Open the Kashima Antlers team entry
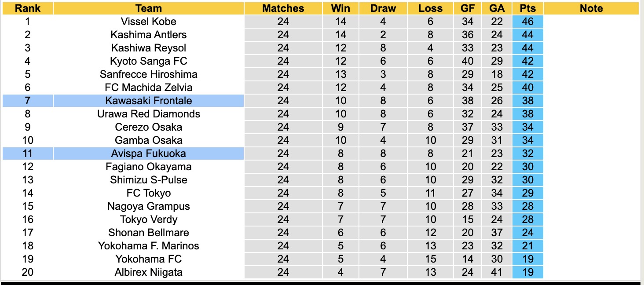This screenshot has height=285, width=644. click(x=149, y=35)
